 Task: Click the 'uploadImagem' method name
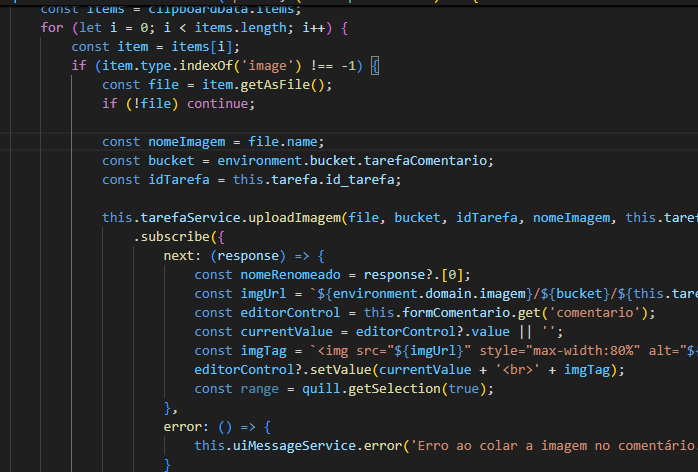[x=296, y=217]
